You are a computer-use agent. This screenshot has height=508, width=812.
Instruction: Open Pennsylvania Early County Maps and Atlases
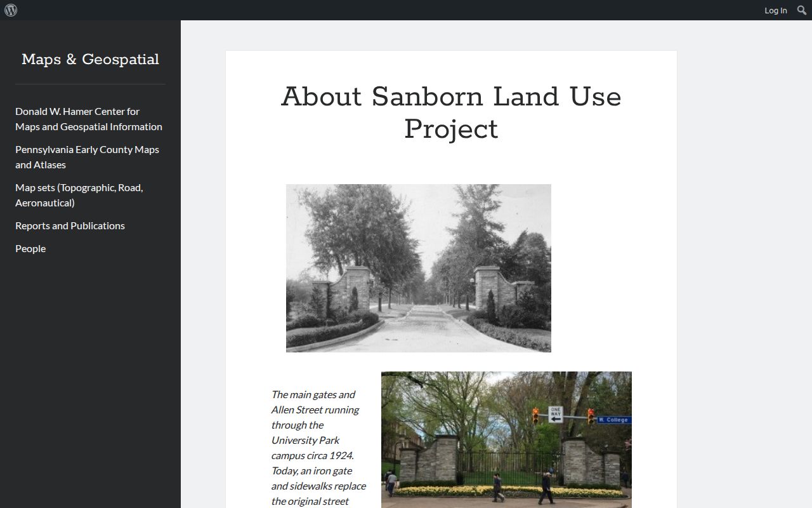[x=88, y=157]
